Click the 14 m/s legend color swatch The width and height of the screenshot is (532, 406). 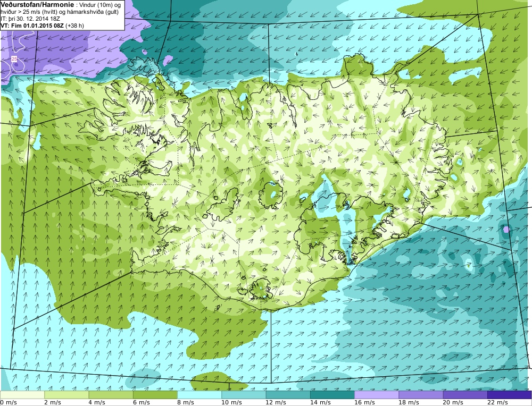coord(332,395)
